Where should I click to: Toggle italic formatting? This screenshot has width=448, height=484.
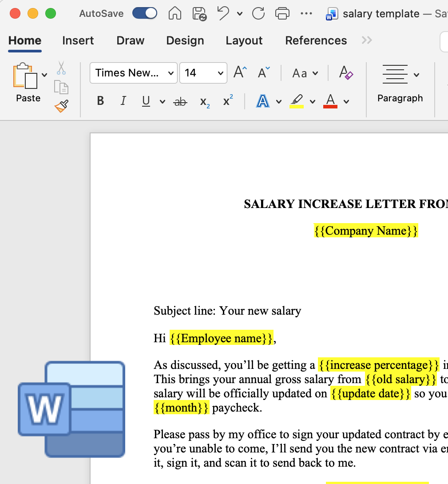coord(123,101)
